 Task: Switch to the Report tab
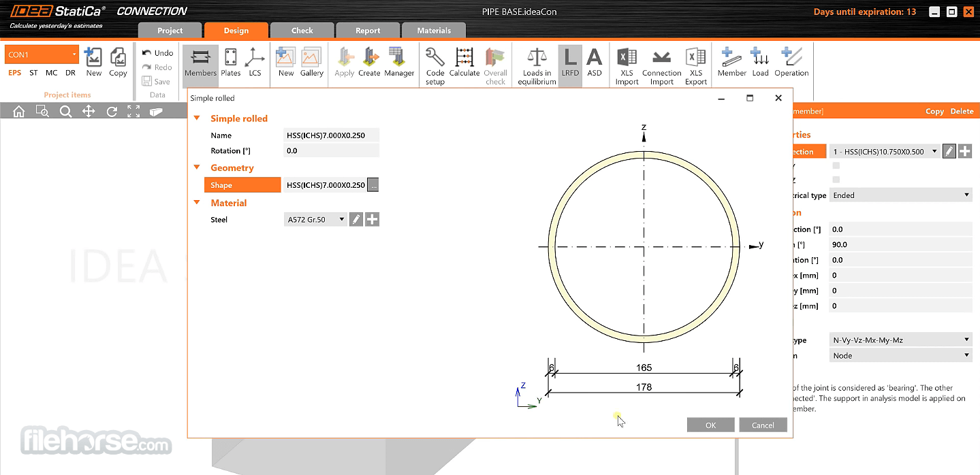tap(368, 30)
